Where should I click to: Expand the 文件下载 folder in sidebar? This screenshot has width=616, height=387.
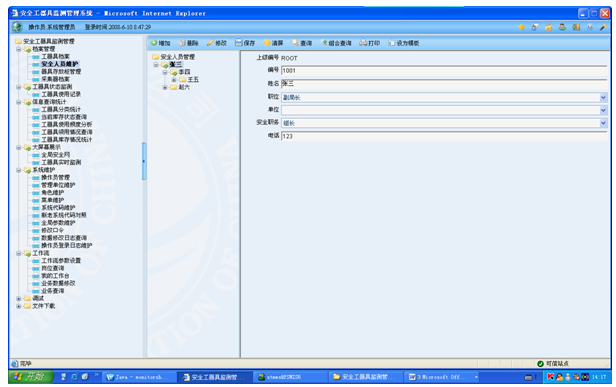point(19,306)
